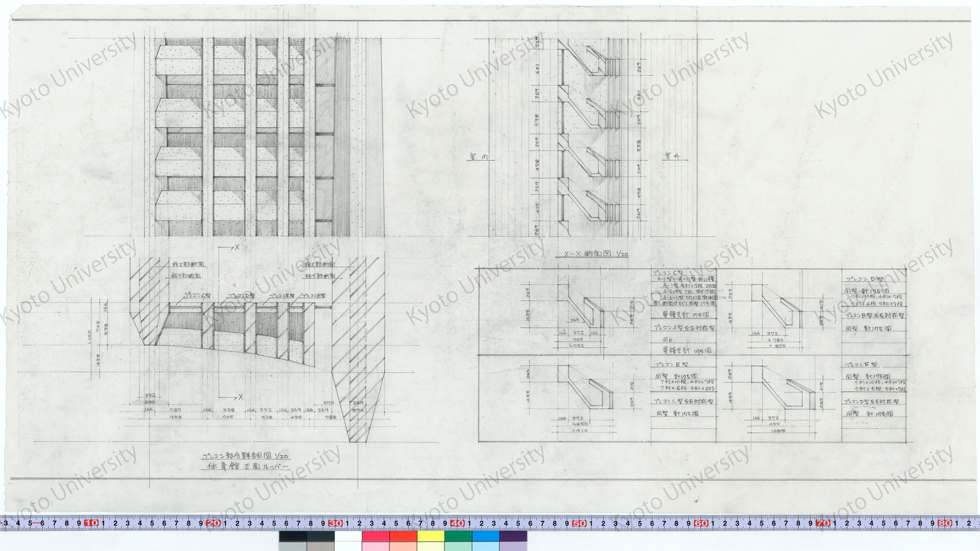Pick the dark purple color swatch

[x=513, y=536]
